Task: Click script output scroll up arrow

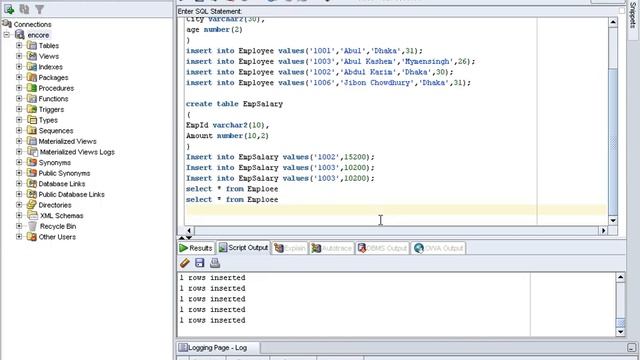Action: 620,278
